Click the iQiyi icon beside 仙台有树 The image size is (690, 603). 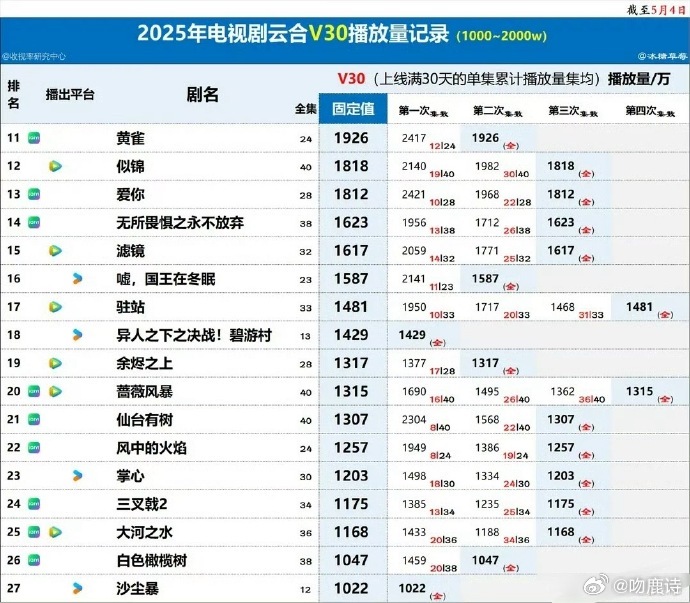pyautogui.click(x=34, y=419)
